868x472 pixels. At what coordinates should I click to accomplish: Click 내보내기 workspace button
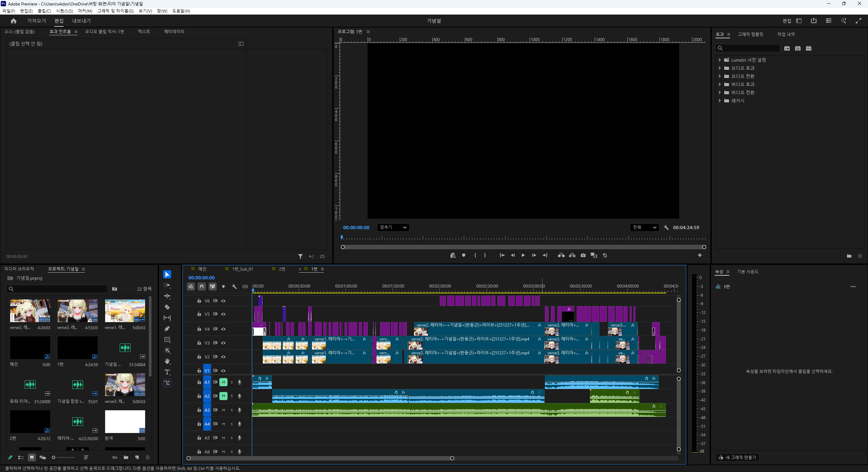(81, 21)
